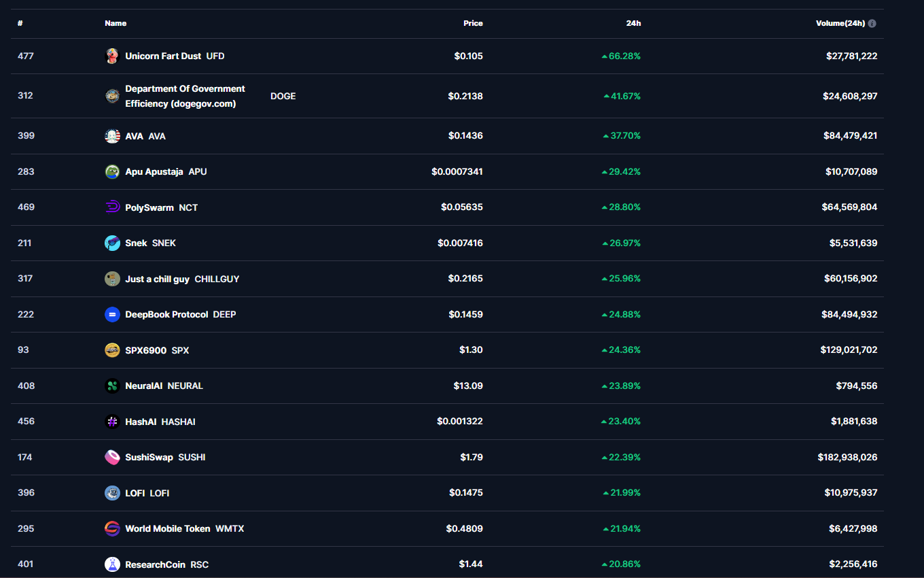This screenshot has width=924, height=578.
Task: Open Department Of Government Efficiency link
Action: [185, 96]
